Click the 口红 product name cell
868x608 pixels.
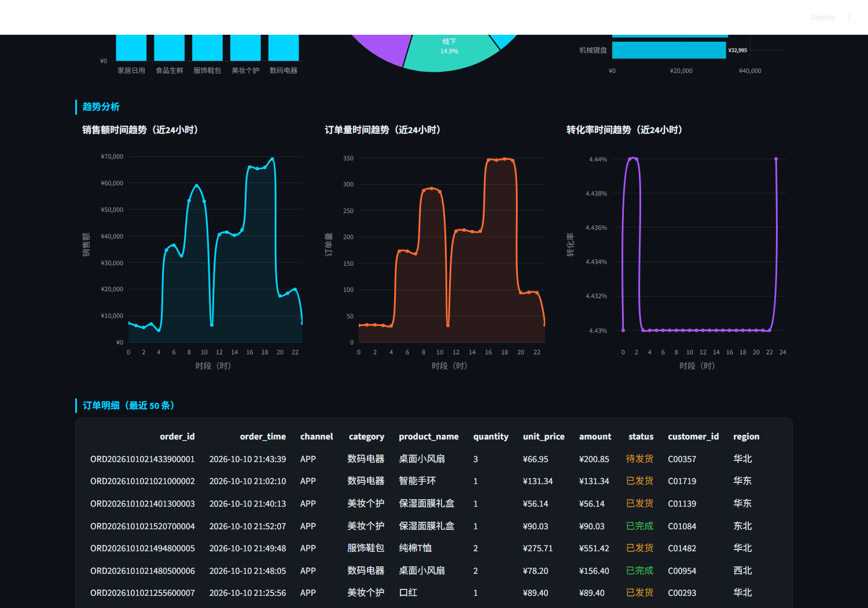[408, 592]
